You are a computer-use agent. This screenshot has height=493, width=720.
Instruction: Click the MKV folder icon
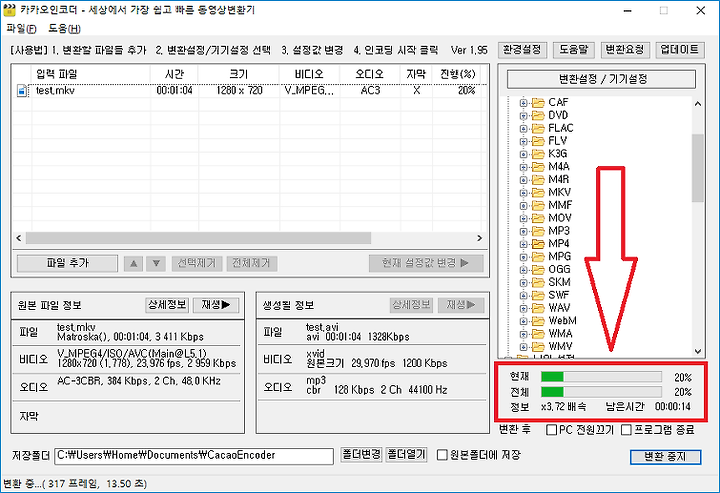(x=538, y=192)
